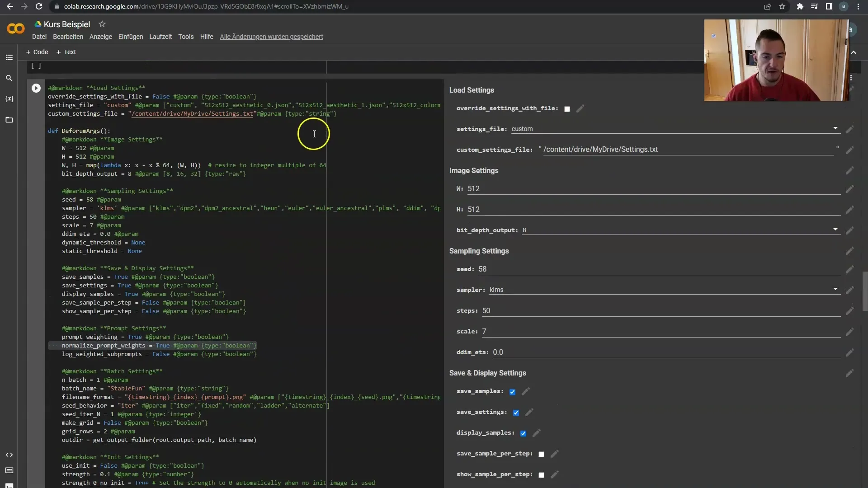Image resolution: width=868 pixels, height=488 pixels.
Task: Open the /content/drive/MyDrive/Settings.txt path link in code
Action: (x=192, y=114)
